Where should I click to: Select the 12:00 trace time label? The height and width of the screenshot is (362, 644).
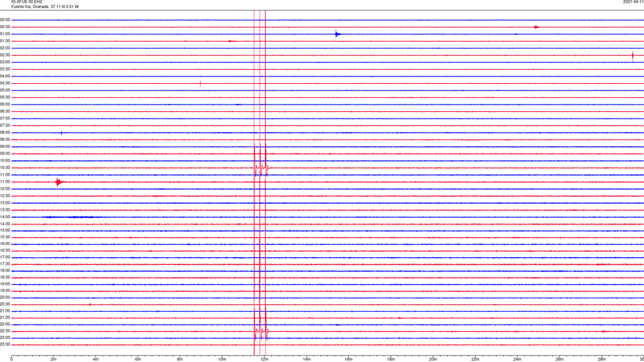(5, 189)
